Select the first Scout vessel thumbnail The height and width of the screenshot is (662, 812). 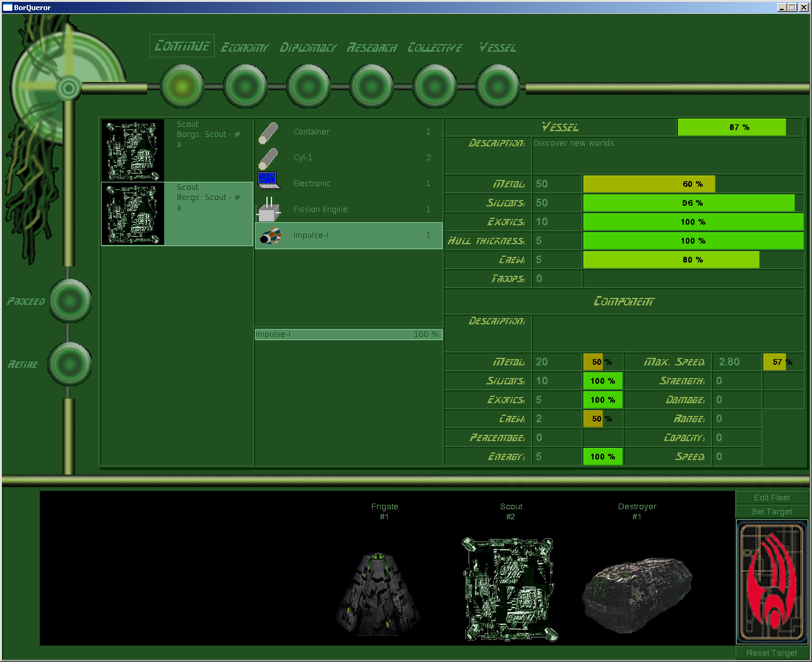[x=133, y=150]
